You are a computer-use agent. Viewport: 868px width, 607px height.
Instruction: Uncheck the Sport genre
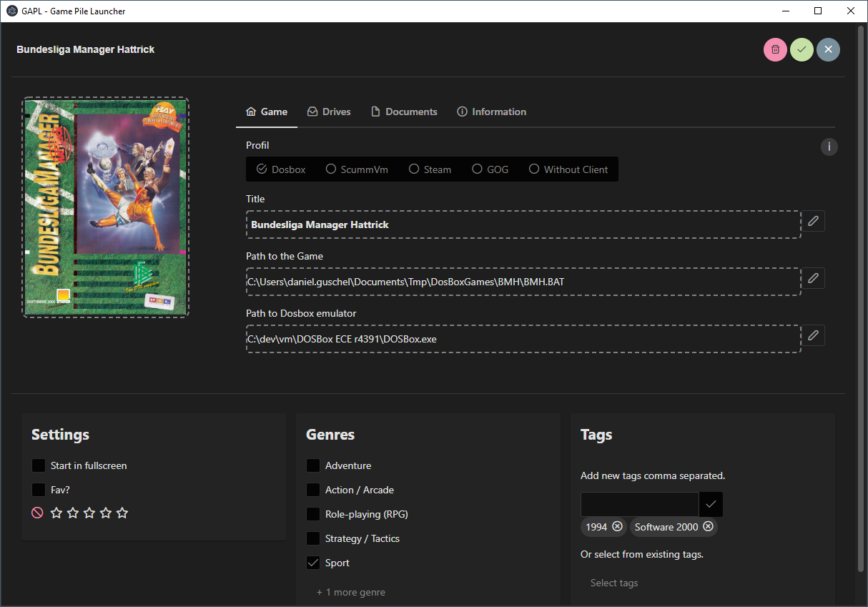tap(313, 563)
